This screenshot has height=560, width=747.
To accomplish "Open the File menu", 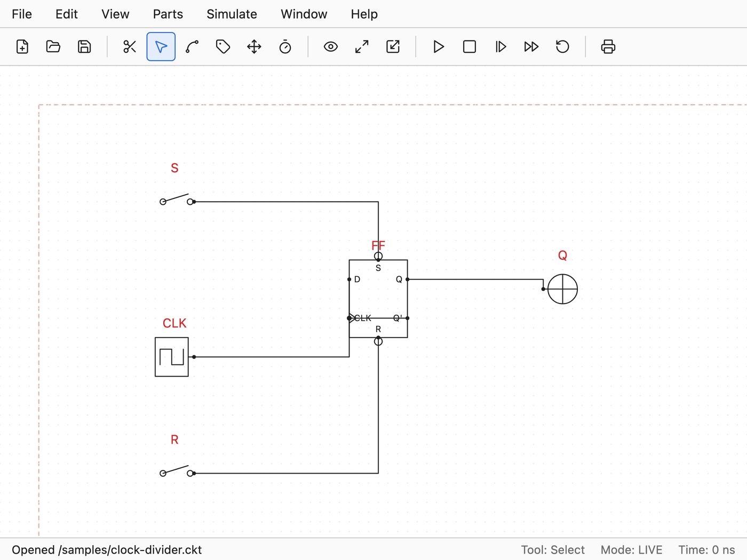I will coord(22,14).
